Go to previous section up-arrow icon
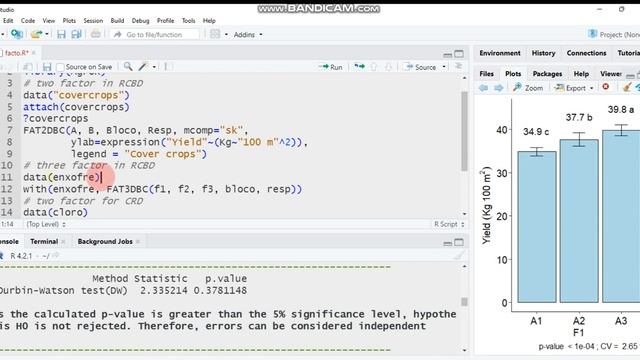Image resolution: width=640 pixels, height=360 pixels. click(374, 67)
